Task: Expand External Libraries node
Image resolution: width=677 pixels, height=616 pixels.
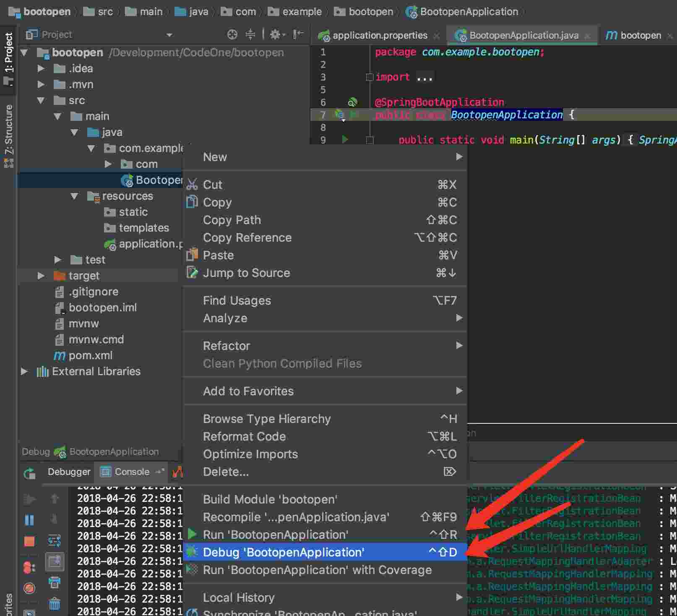Action: [24, 371]
